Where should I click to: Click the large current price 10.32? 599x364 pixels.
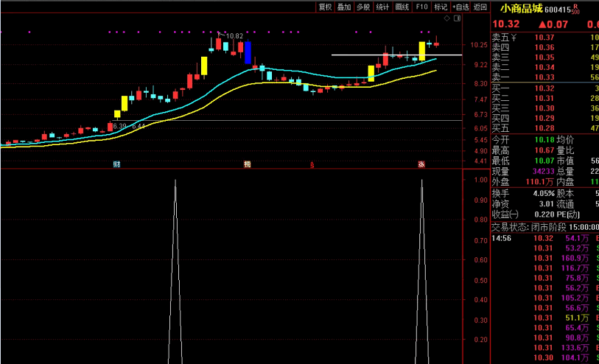(505, 24)
